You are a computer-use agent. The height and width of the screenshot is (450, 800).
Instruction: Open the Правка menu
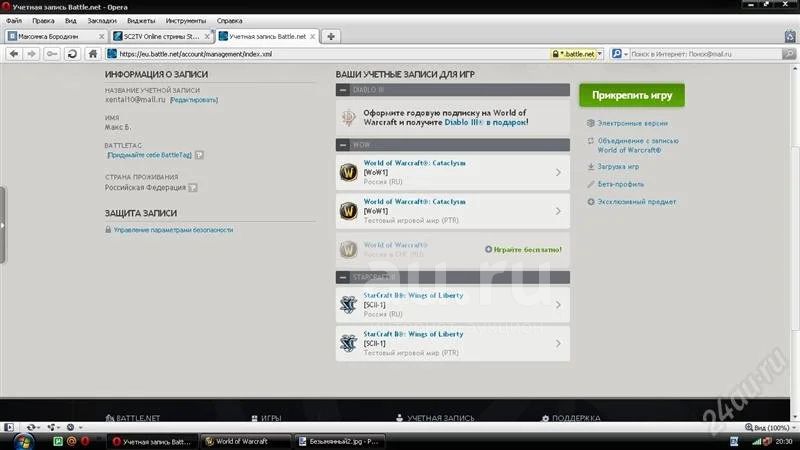coord(43,21)
